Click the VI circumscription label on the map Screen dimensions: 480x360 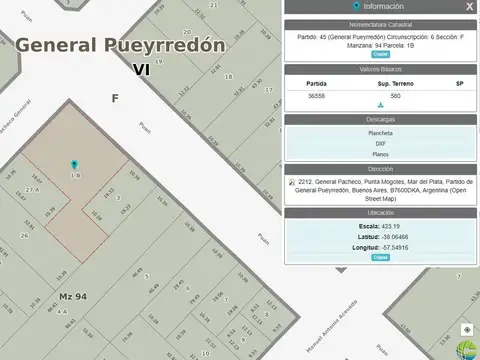142,69
